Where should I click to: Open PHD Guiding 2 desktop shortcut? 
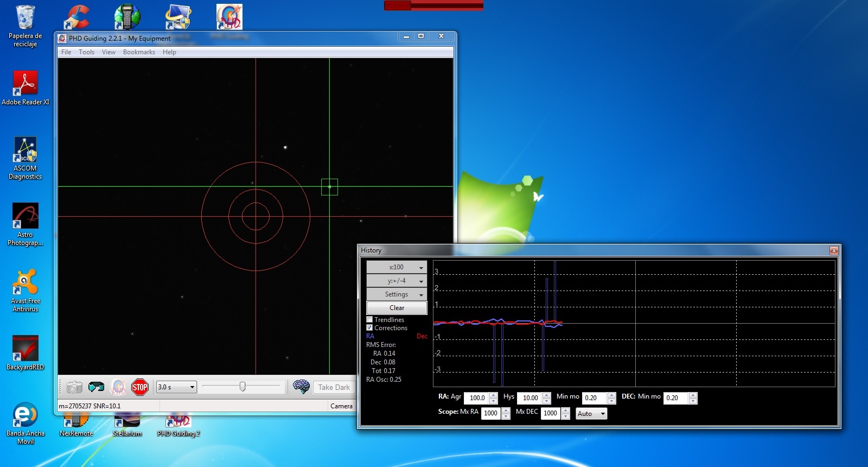[178, 425]
